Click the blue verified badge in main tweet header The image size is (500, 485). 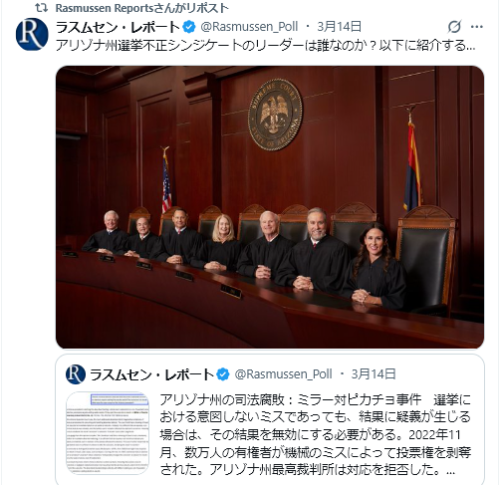190,27
